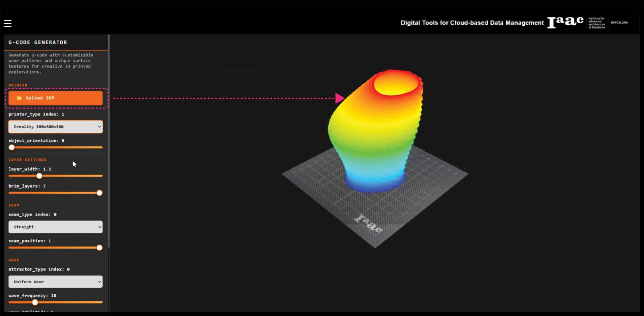Viewport: 644px width, 316px height.
Task: Open the Creality 300×300×300 printer dropdown
Action: [x=55, y=127]
